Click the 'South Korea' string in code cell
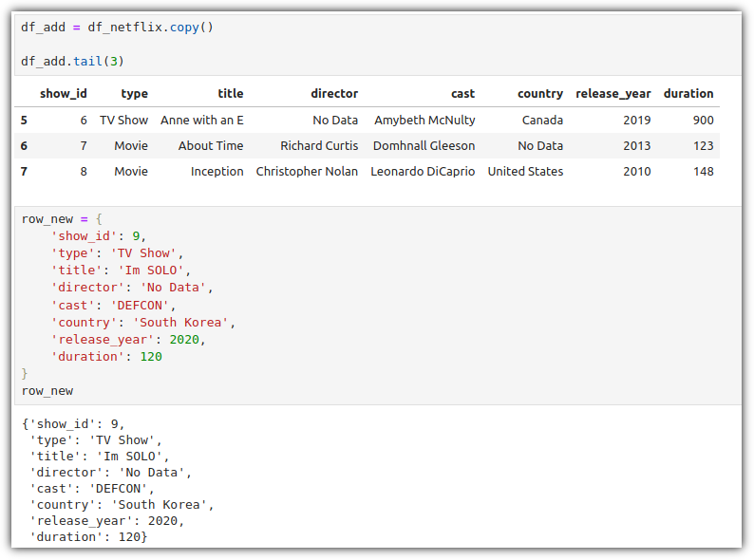This screenshot has width=754, height=560. pyautogui.click(x=180, y=323)
